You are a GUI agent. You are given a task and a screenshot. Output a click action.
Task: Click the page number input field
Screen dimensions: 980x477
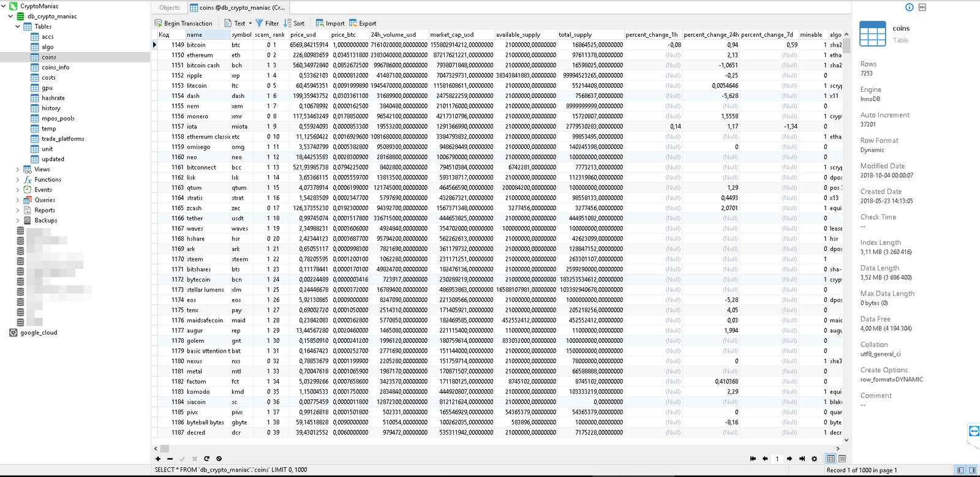777,459
